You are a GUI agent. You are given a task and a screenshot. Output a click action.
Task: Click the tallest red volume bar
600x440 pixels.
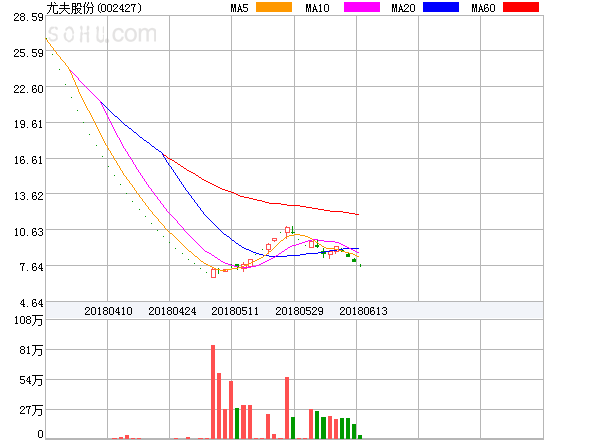tap(213, 392)
